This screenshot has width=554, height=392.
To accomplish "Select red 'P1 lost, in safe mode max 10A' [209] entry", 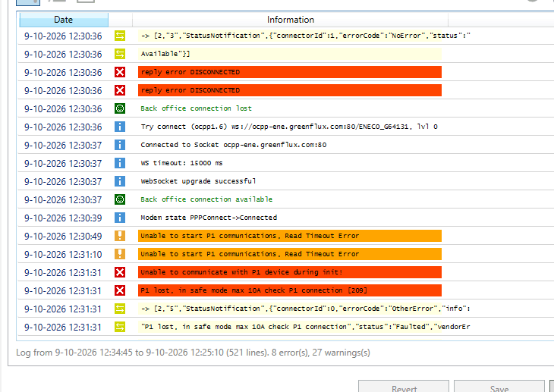I will coord(290,290).
